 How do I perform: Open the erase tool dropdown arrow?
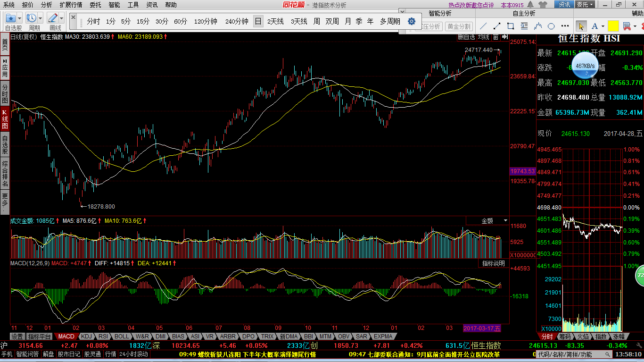point(635,26)
